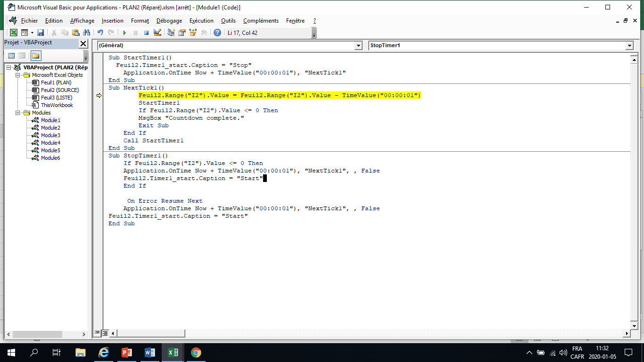Image resolution: width=644 pixels, height=362 pixels.
Task: Click the View Microsoft Excel toolbar icon
Action: pos(14,33)
